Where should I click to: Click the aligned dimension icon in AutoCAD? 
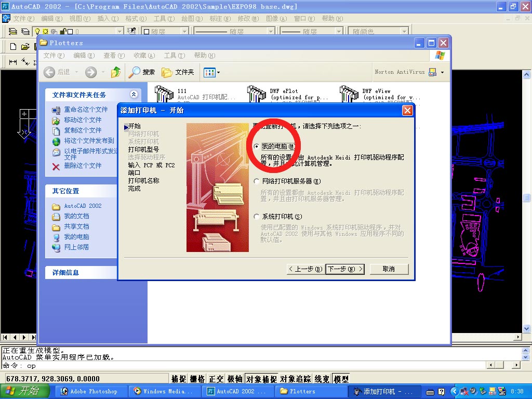pos(25,62)
